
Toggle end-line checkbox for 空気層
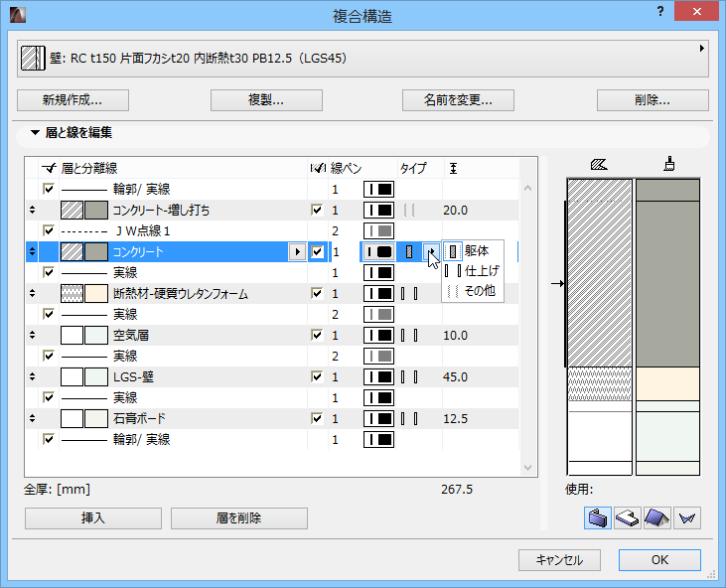317,335
